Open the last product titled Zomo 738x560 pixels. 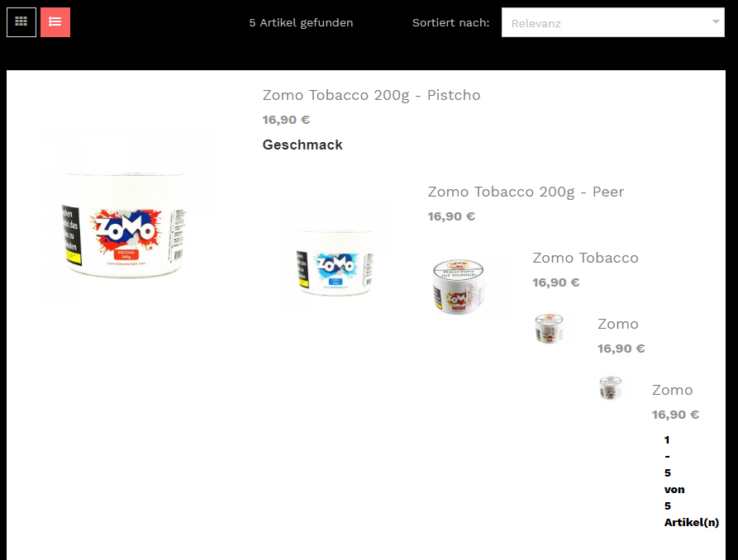point(672,390)
